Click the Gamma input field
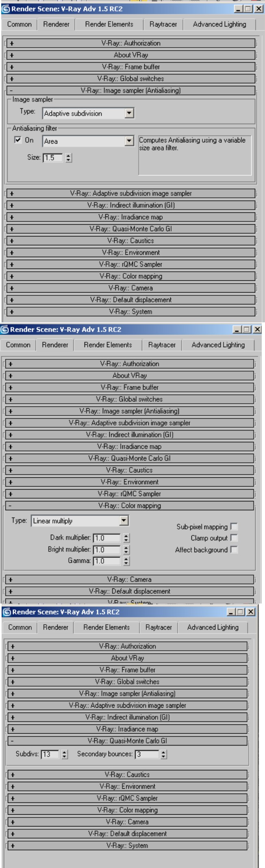265x868 pixels. [107, 561]
